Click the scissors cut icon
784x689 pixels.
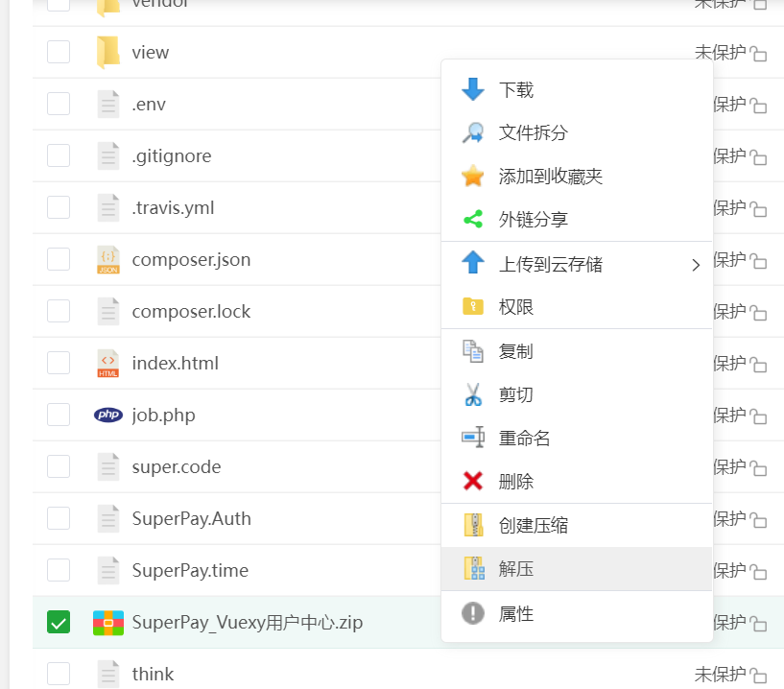(473, 394)
